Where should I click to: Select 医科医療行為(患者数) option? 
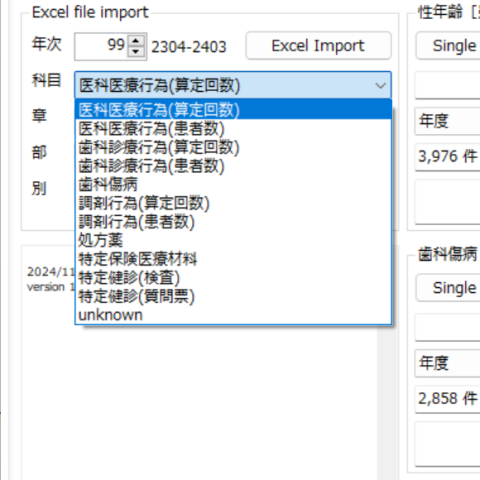pos(233,128)
